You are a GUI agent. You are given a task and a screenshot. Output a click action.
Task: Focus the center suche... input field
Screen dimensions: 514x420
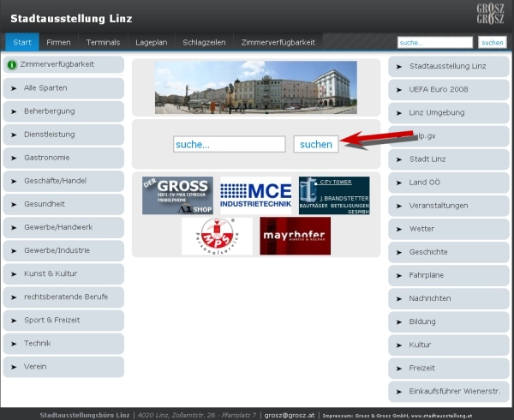pos(229,144)
